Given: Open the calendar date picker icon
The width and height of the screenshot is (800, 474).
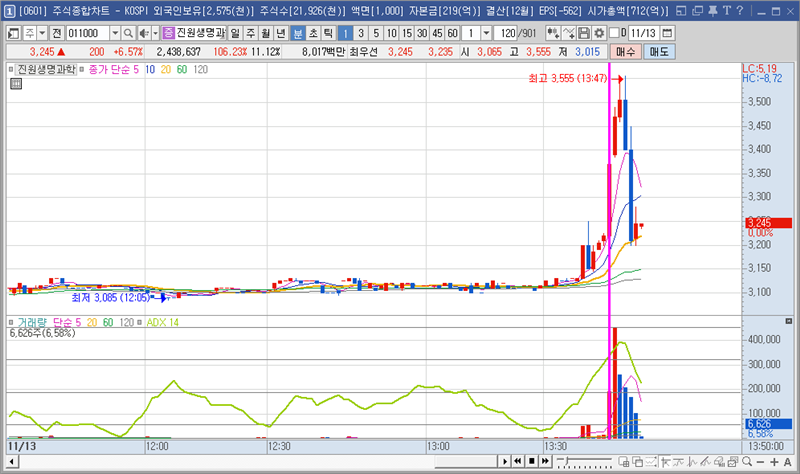Looking at the screenshot, I should pyautogui.click(x=667, y=33).
